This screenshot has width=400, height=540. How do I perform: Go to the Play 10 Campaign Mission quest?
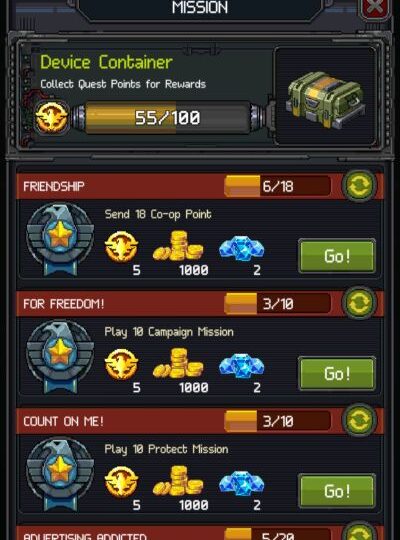click(x=337, y=374)
